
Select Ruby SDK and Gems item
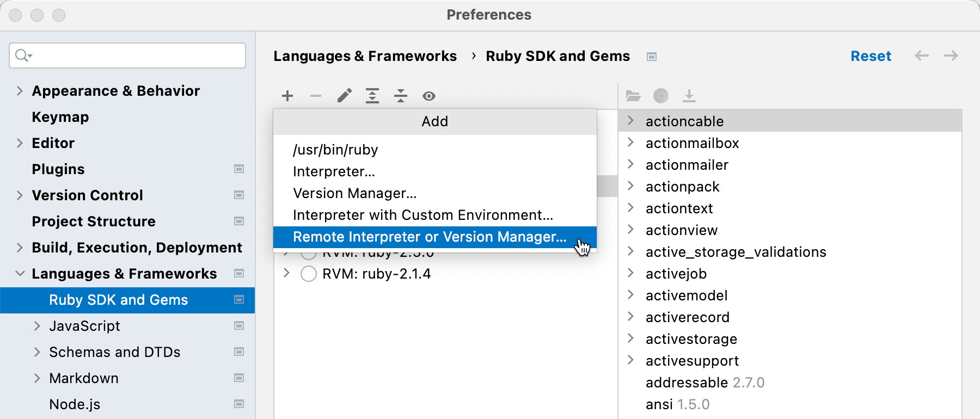(127, 300)
